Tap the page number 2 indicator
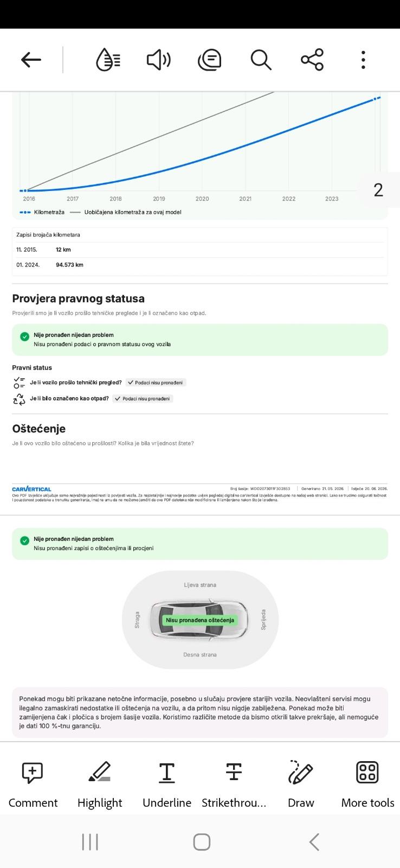 click(x=378, y=190)
